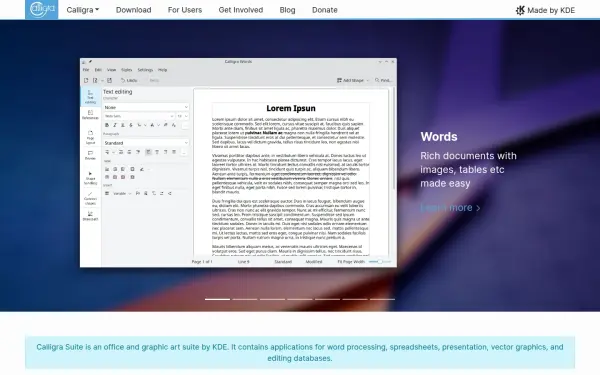Open the Calligra dropdown in the navbar
Screen dimensions: 600x375
click(83, 10)
